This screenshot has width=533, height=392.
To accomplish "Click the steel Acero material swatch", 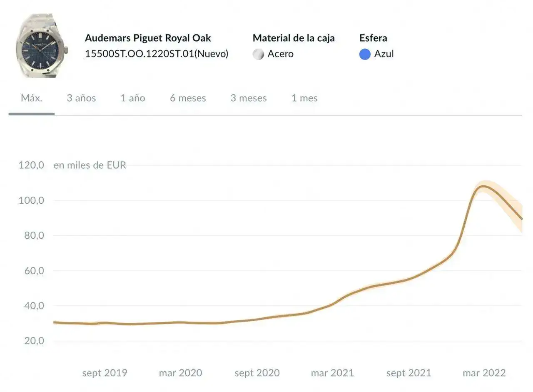I will pos(258,54).
